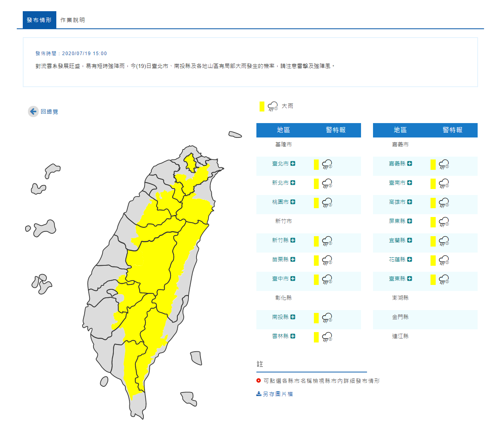
Task: Click the rain icon in the 雲林縣 row
Action: tap(327, 337)
